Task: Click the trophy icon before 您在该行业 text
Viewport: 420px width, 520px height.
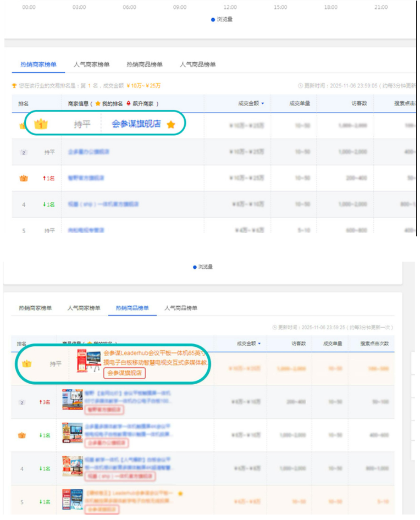Action: [x=14, y=86]
